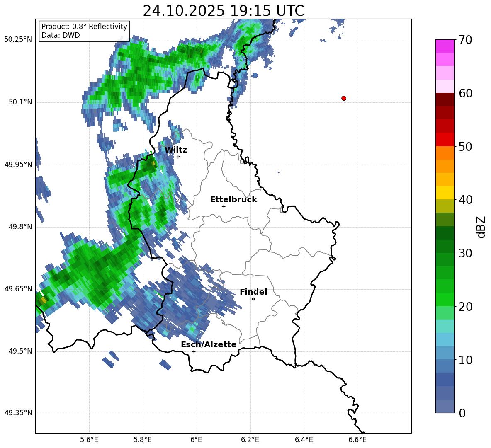
Task: Click the 6.6°E longitude label
Action: tap(357, 440)
